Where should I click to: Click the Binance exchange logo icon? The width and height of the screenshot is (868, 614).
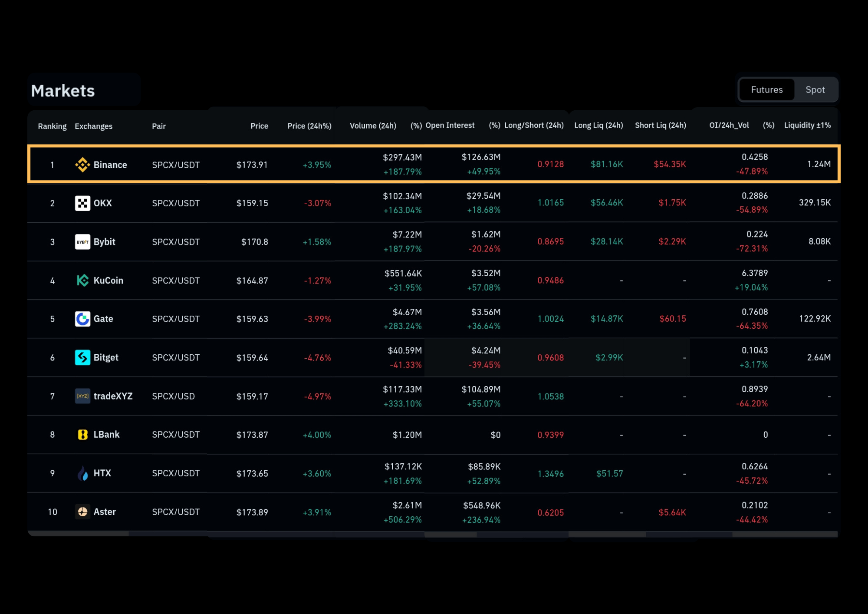click(82, 165)
